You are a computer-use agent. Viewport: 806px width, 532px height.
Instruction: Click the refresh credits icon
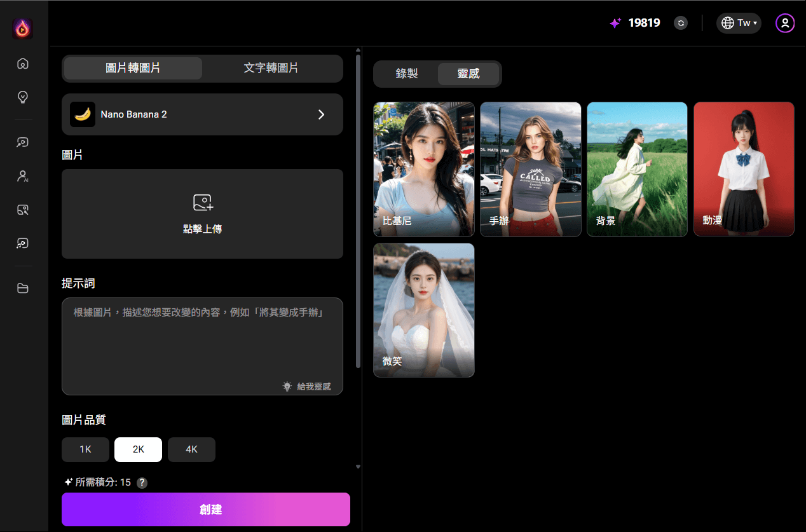[x=681, y=24]
